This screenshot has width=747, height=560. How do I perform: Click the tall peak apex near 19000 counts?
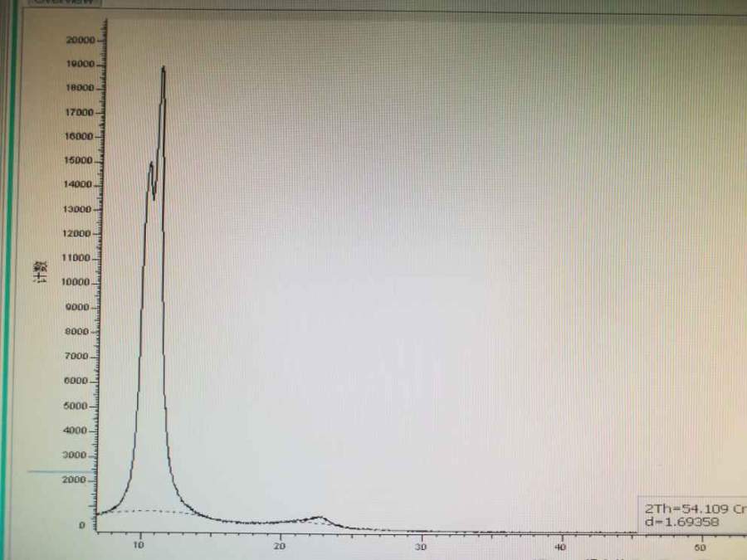click(x=164, y=68)
